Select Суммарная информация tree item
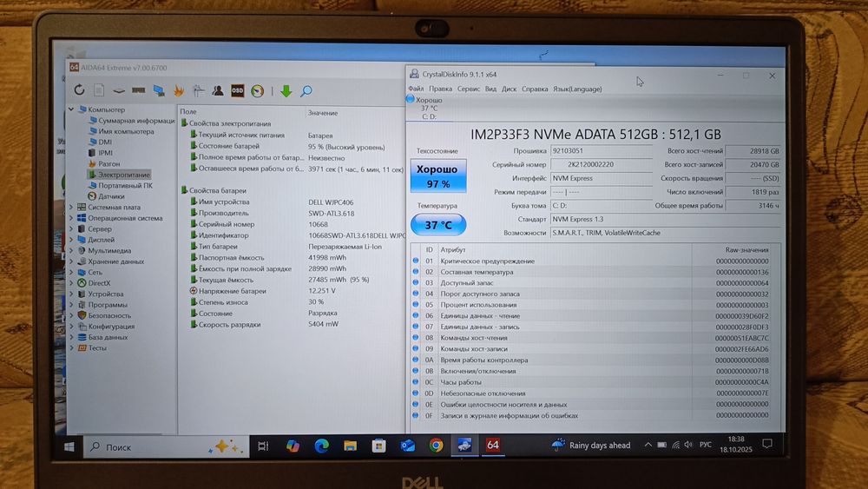Viewport: 868px width, 489px height. (136, 121)
